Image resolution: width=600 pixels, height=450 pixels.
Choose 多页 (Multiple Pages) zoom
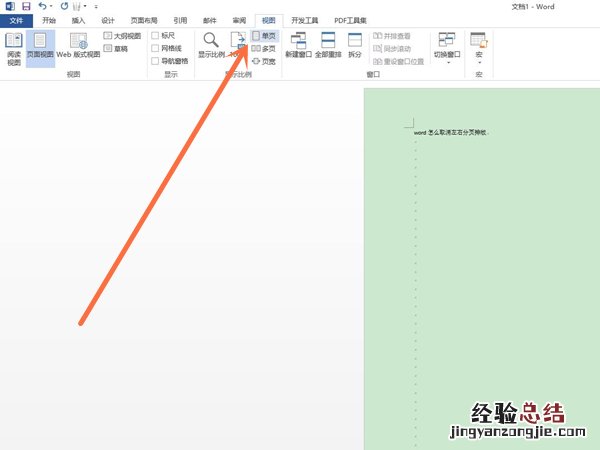point(264,49)
